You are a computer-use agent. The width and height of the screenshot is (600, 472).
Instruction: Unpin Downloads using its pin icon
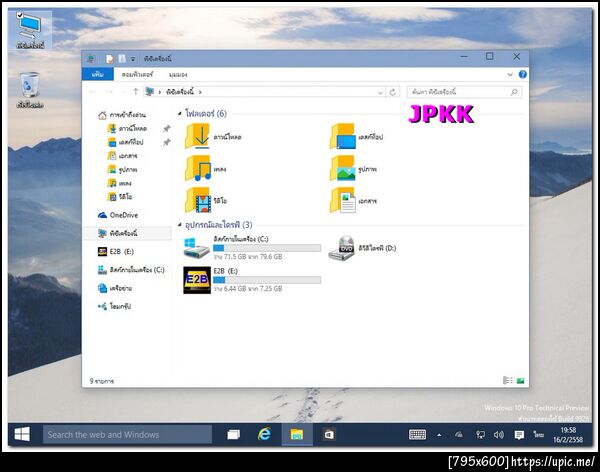pos(166,129)
